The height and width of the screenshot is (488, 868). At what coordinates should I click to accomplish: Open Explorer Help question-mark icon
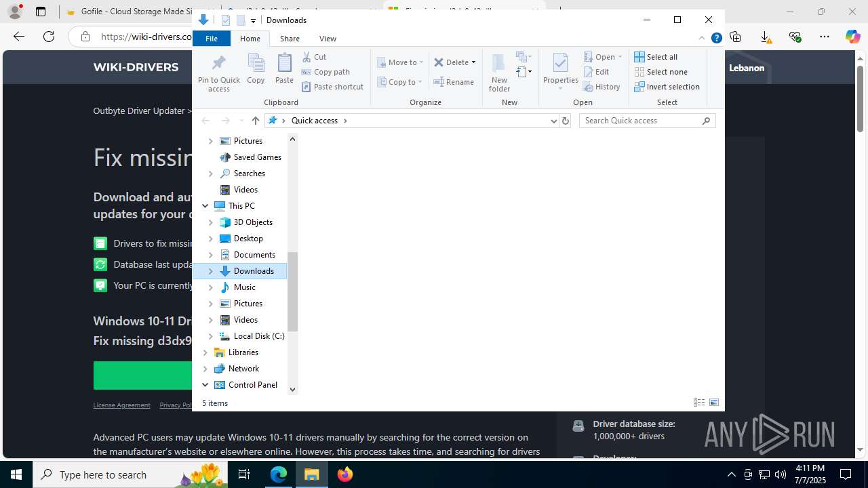click(716, 39)
